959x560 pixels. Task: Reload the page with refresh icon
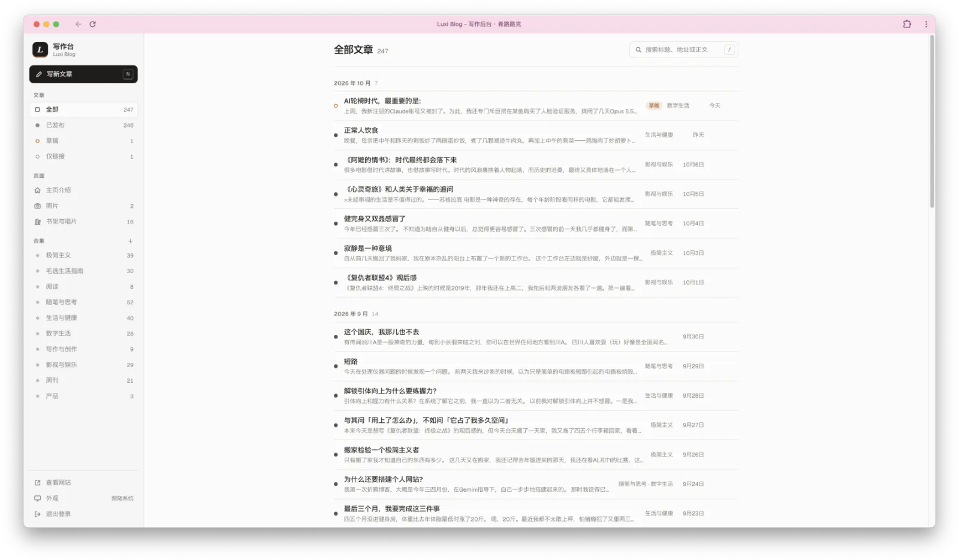pos(92,24)
